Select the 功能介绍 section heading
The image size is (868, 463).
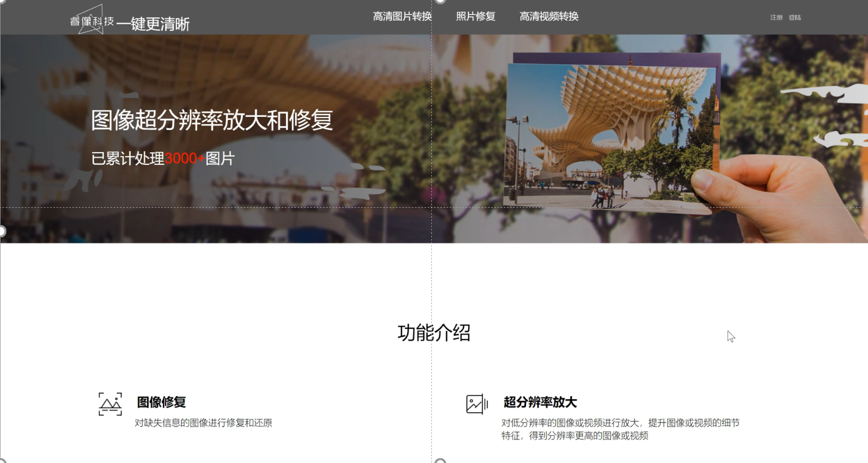433,333
